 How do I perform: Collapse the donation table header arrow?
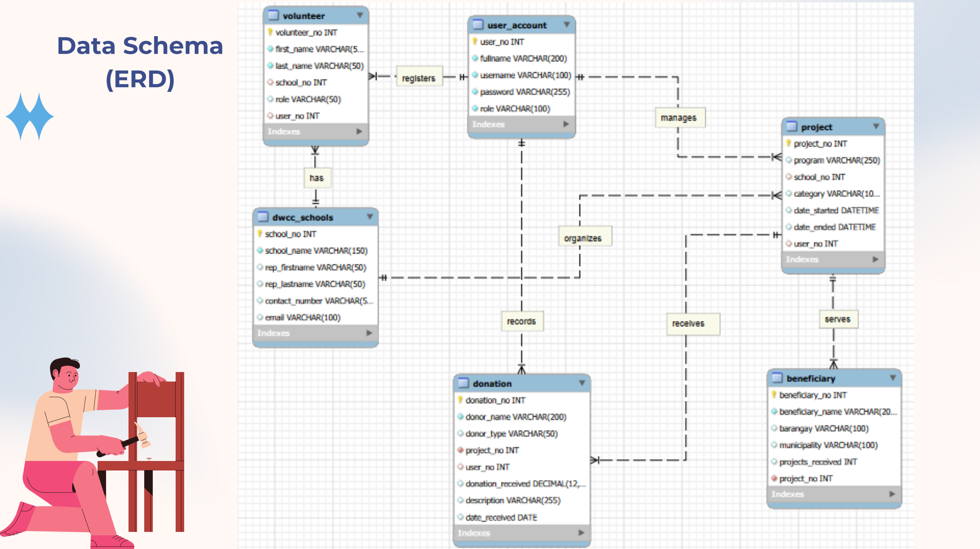582,382
